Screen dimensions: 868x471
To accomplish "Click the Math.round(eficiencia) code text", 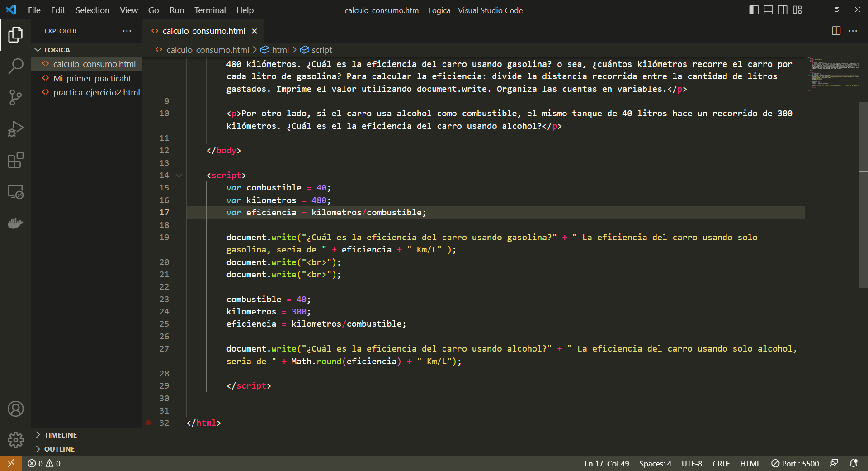I will [x=346, y=362].
